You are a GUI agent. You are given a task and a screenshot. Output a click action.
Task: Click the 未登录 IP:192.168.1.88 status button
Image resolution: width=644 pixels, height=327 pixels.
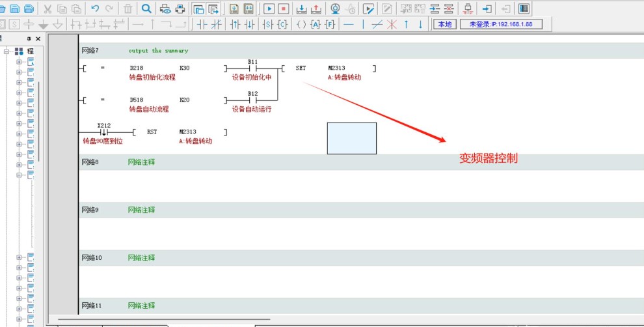pos(501,24)
